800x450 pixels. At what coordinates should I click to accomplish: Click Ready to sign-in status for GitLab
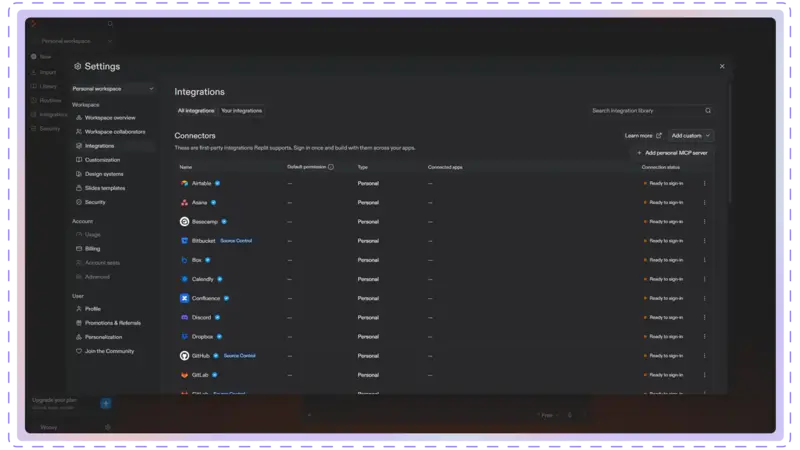pos(664,375)
